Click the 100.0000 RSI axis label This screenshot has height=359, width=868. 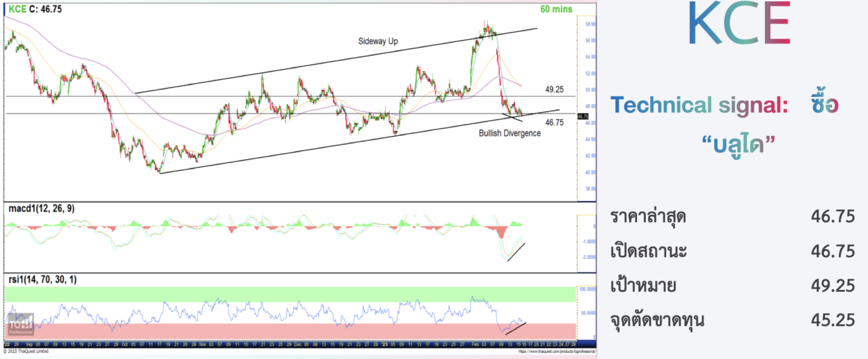[x=588, y=289]
